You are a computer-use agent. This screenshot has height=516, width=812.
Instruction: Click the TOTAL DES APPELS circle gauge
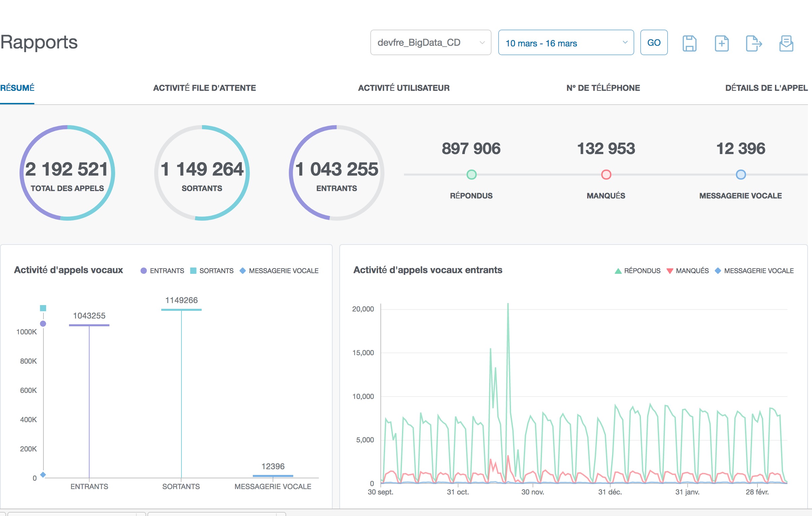click(67, 173)
